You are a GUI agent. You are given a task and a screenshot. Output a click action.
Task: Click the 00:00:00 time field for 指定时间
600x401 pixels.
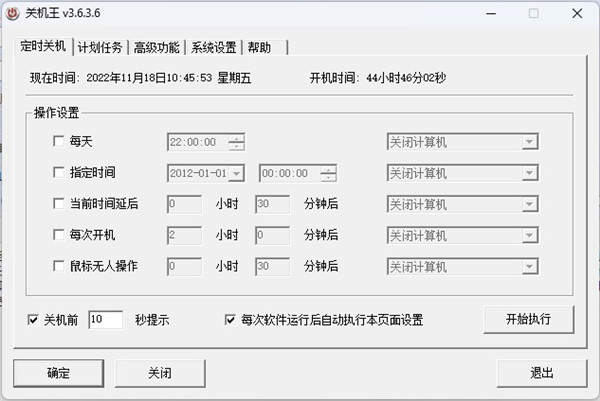click(290, 174)
